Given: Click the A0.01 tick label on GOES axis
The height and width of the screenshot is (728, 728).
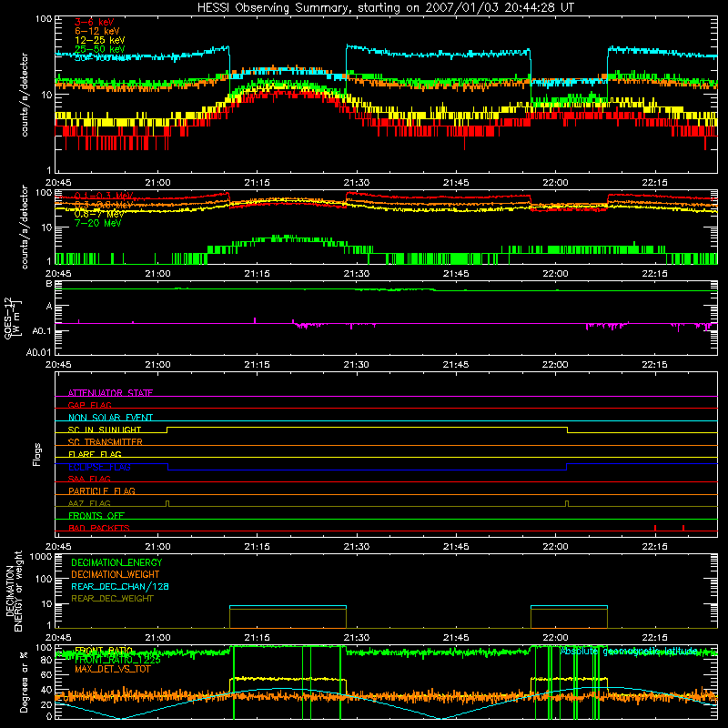Looking at the screenshot, I should (38, 352).
